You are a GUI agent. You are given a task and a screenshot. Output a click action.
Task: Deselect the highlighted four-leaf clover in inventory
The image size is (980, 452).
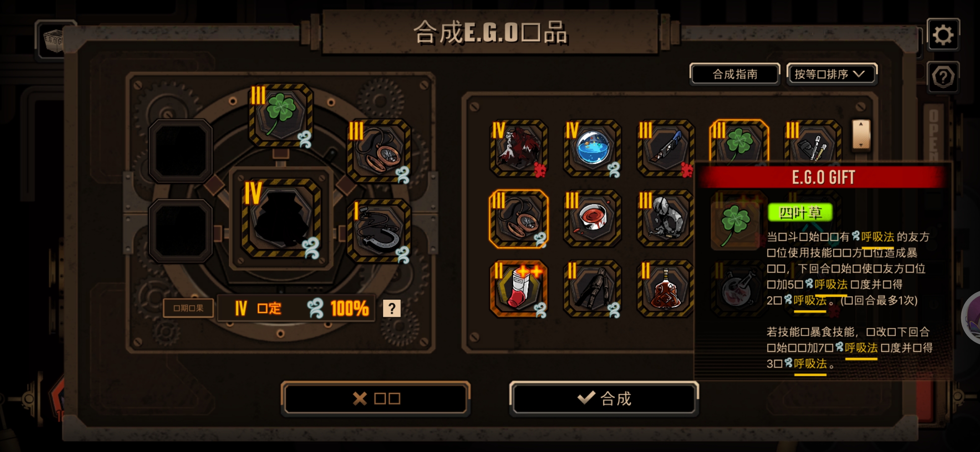(739, 142)
